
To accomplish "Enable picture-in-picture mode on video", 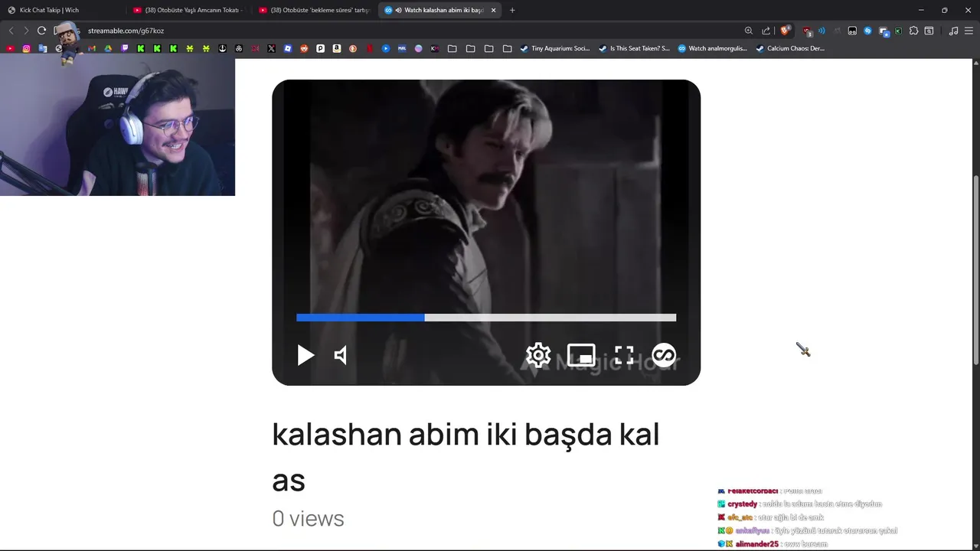I will (581, 355).
